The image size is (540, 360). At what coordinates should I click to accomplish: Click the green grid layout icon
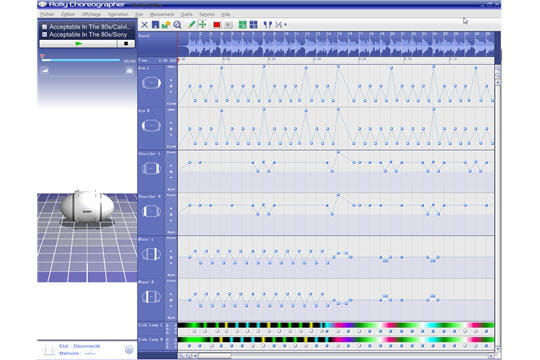click(242, 24)
